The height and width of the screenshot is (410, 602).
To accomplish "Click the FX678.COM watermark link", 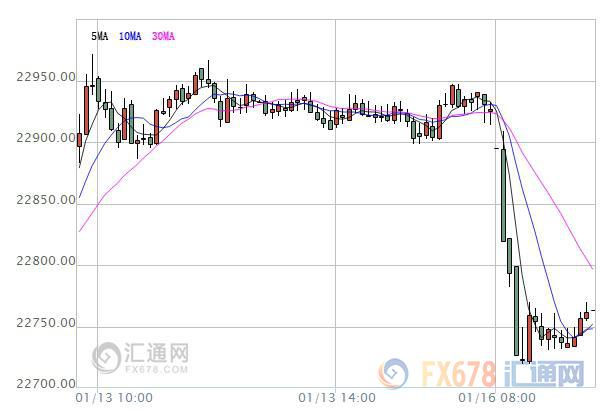I will (x=156, y=370).
